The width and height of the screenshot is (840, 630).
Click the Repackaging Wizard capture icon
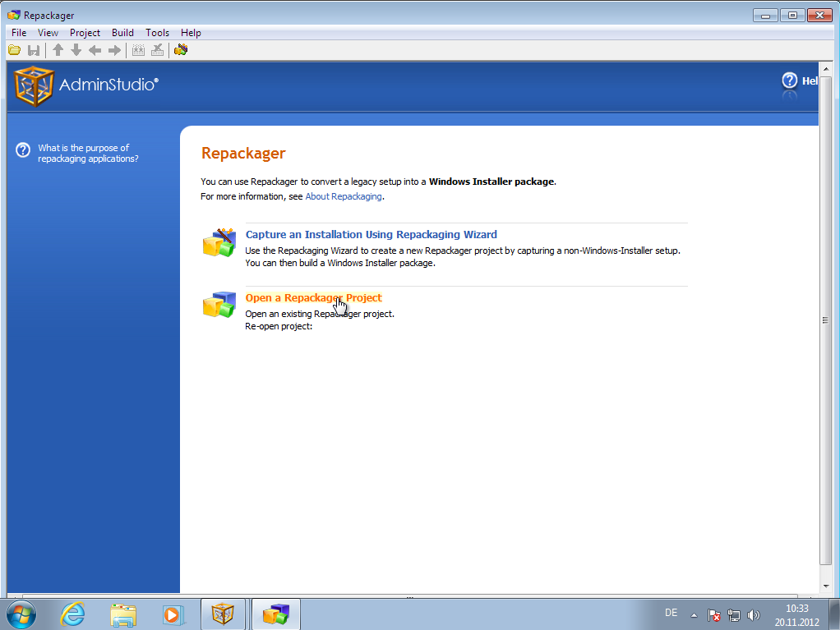[219, 243]
